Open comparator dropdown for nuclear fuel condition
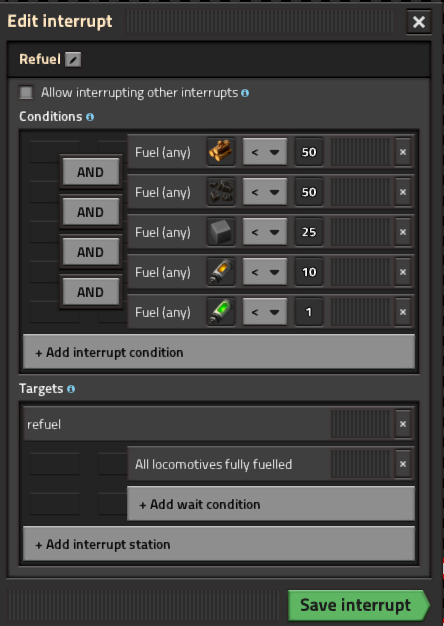This screenshot has width=444, height=626. tap(265, 311)
